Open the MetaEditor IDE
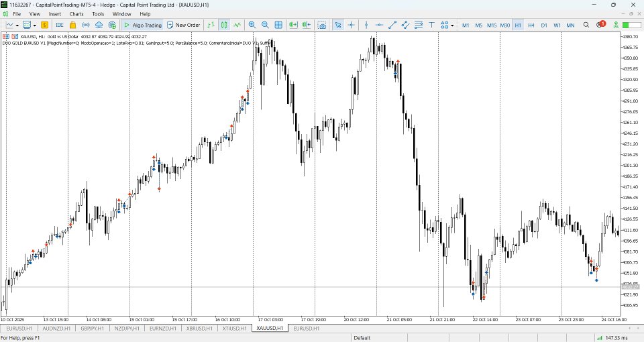644x342 pixels. point(60,25)
